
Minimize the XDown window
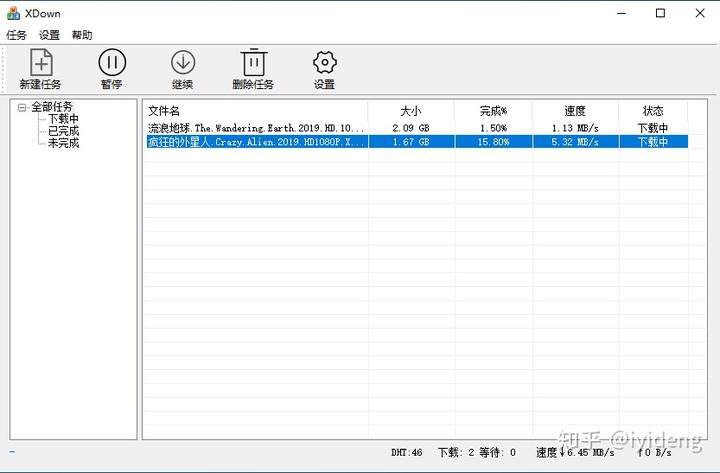[x=621, y=13]
